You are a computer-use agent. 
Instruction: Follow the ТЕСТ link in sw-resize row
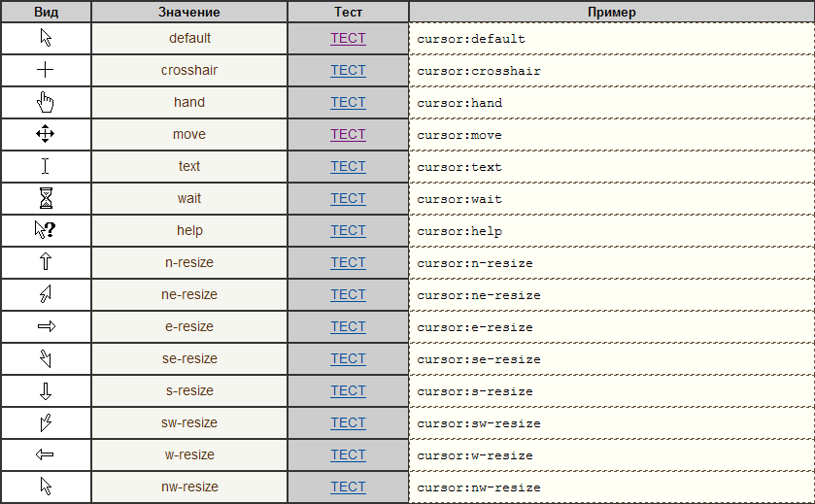348,422
